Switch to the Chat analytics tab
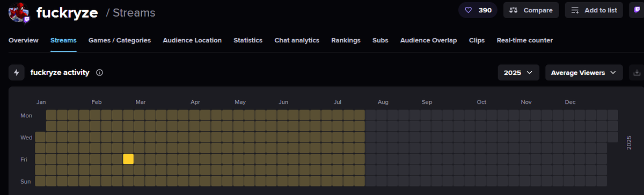Viewport: 644px width, 195px height. [297, 40]
